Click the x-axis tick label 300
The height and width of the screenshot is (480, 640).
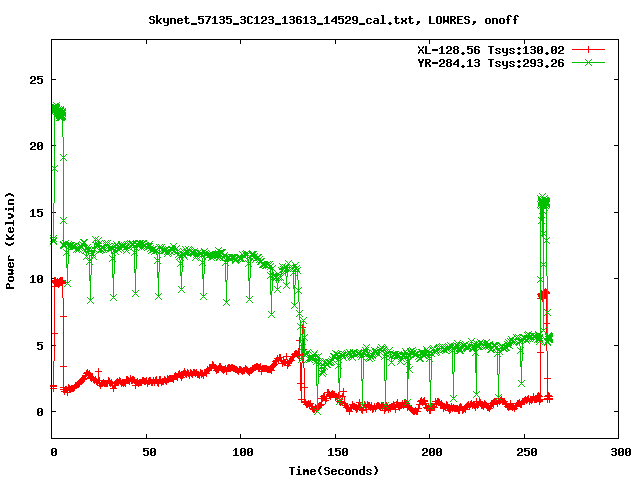pyautogui.click(x=620, y=452)
